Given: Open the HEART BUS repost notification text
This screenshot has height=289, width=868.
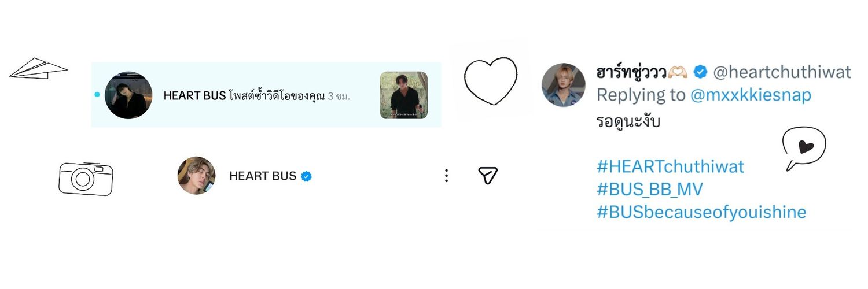Looking at the screenshot, I should [x=257, y=96].
